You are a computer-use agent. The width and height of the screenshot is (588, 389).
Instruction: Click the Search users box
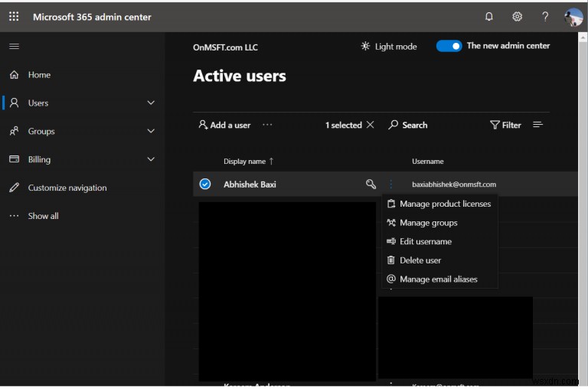pos(408,125)
